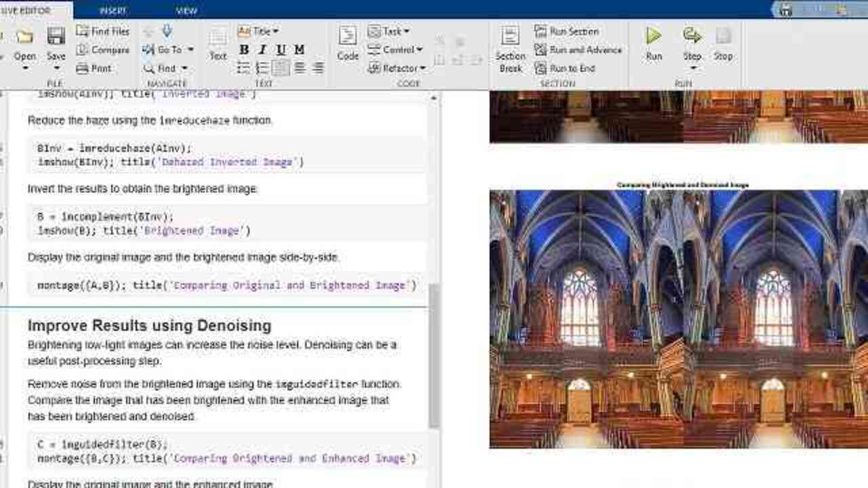
Task: Toggle italic text formatting
Action: 262,50
